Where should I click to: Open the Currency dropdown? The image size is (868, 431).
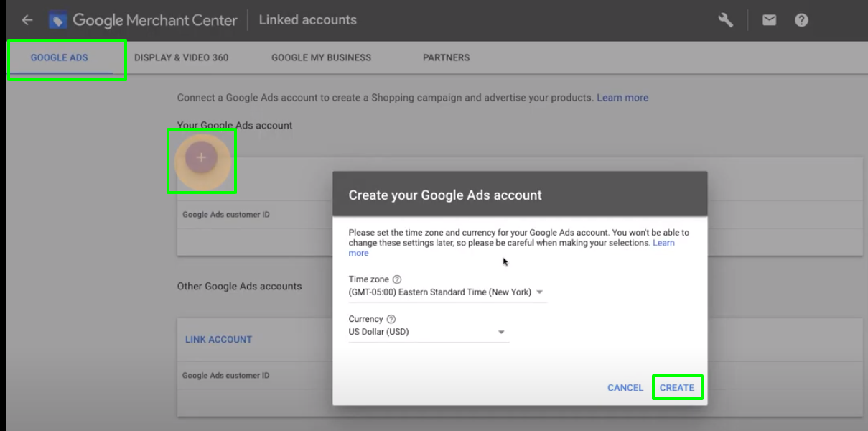click(429, 332)
